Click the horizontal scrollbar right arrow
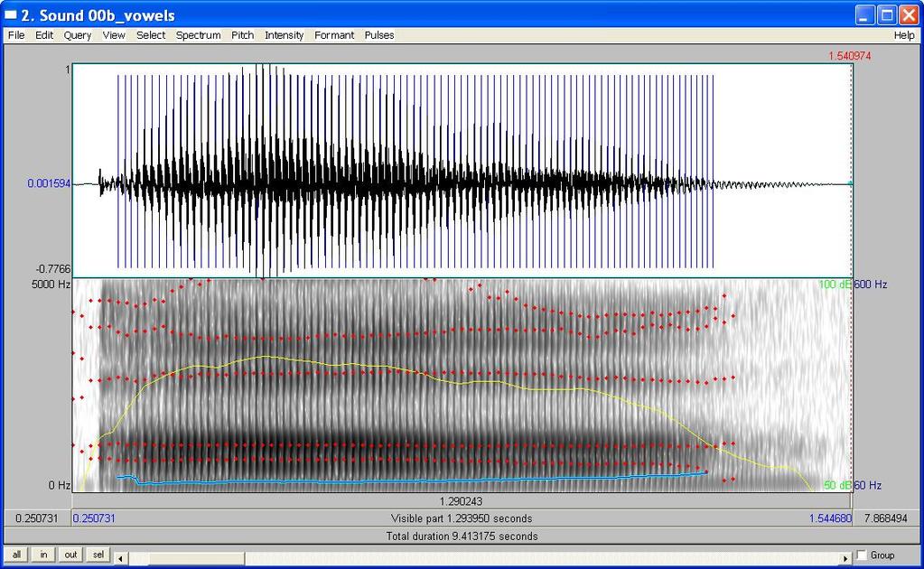This screenshot has width=924, height=569. 845,558
